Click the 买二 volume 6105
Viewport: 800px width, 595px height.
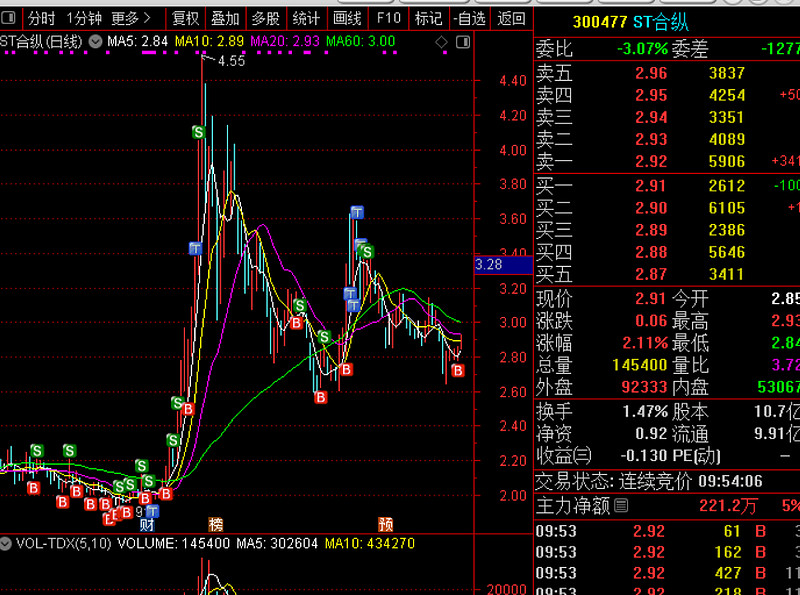tap(727, 208)
